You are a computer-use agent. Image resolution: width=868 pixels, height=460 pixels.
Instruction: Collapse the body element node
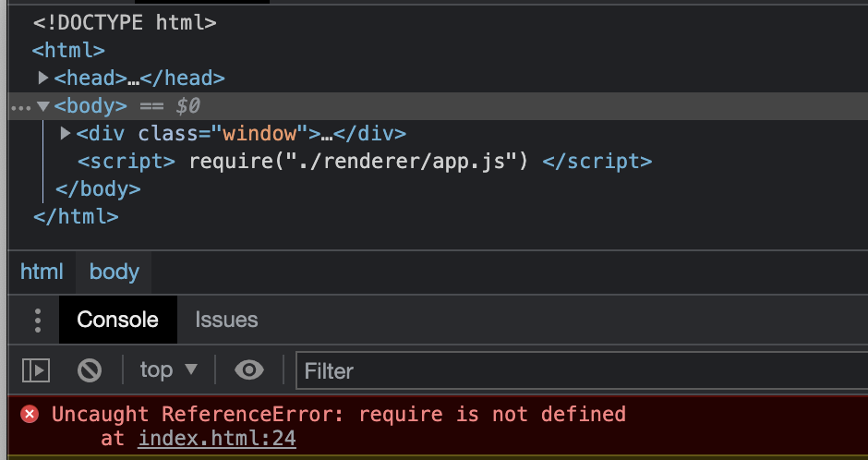(43, 105)
